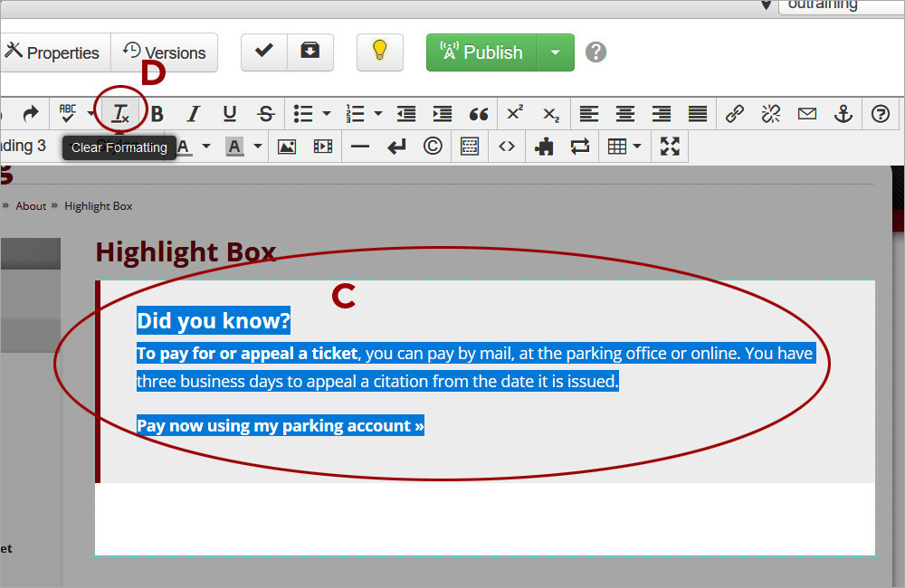
Task: Center align the text
Action: click(x=625, y=114)
